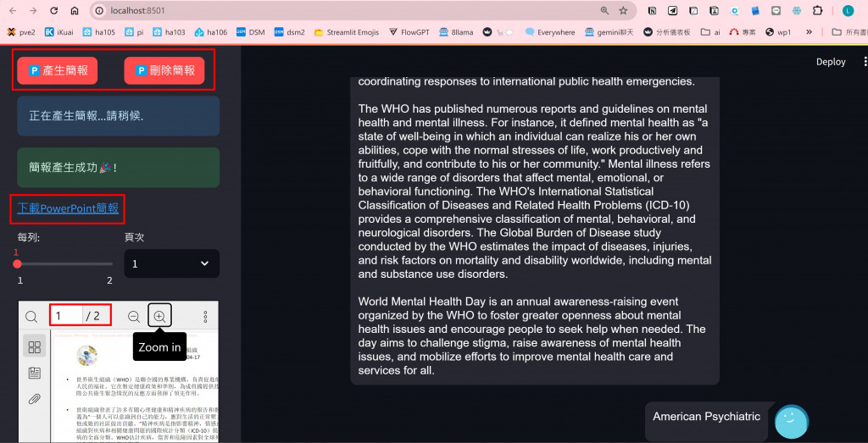Click the profile avatar L
Image resolution: width=868 pixels, height=443 pixels.
coord(848,10)
